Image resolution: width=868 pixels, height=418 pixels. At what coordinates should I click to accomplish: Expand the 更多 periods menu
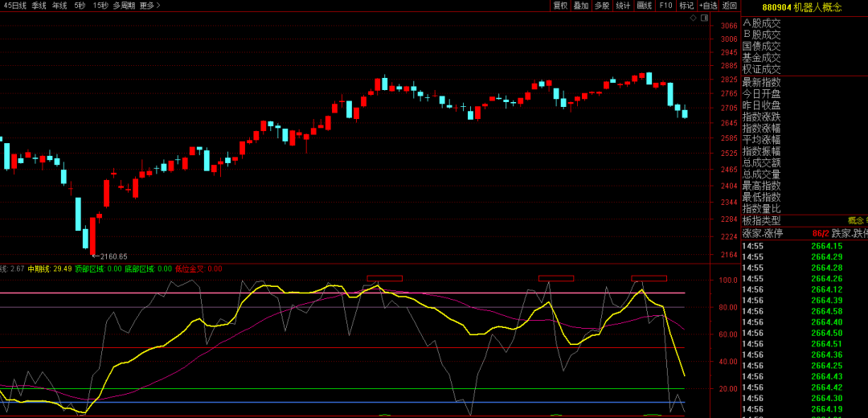click(149, 6)
